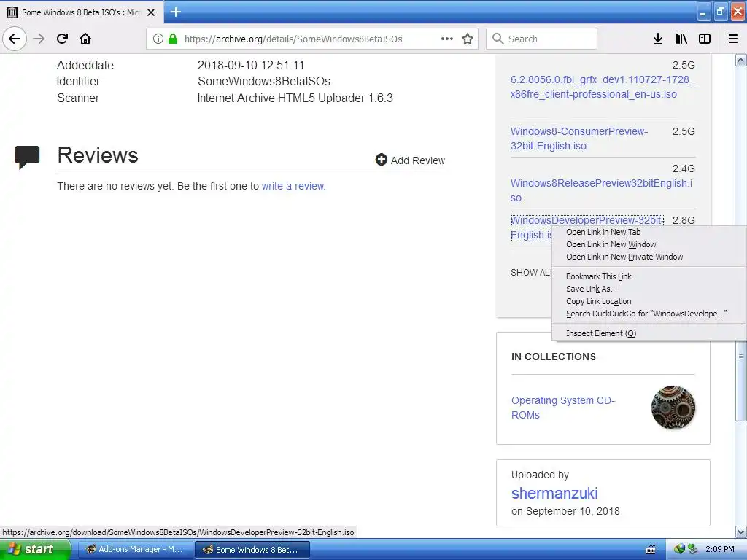Click the Identifier value SomeWindows8BetaISOs
Viewport: 747px width, 560px height.
click(264, 82)
